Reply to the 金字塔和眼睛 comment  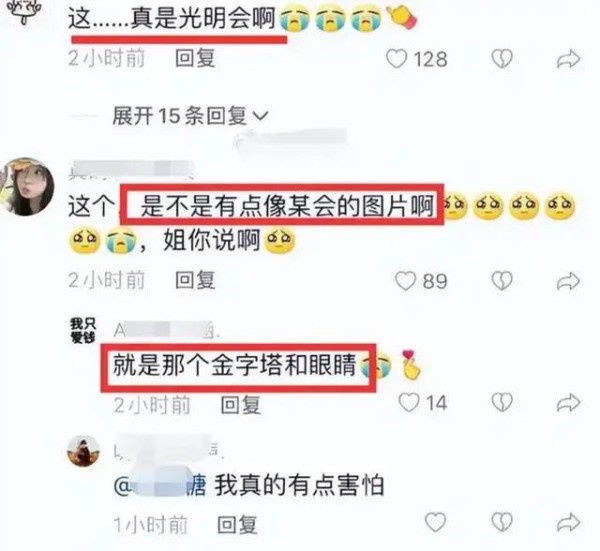coord(241,405)
